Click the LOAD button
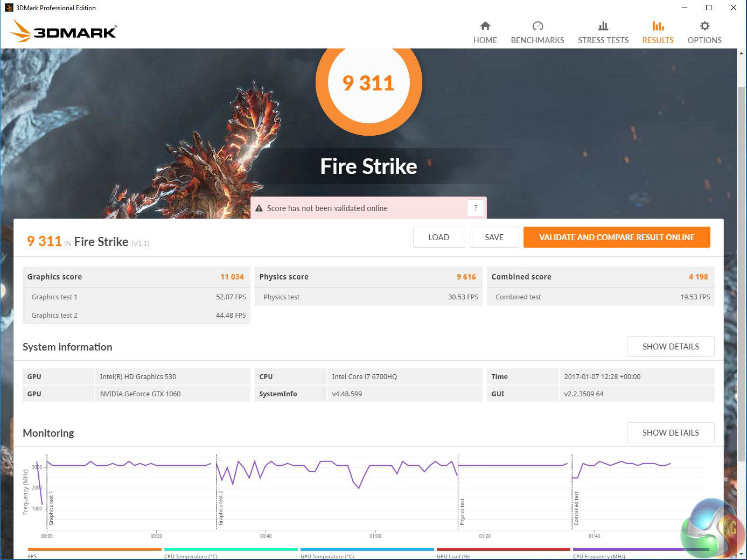The width and height of the screenshot is (747, 560). point(439,237)
